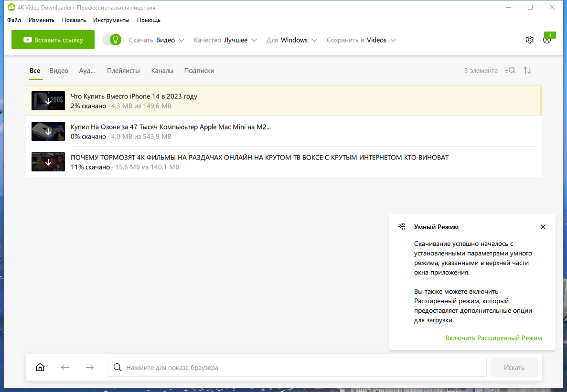Go to browser home page icon
This screenshot has height=392, width=567.
[x=40, y=368]
